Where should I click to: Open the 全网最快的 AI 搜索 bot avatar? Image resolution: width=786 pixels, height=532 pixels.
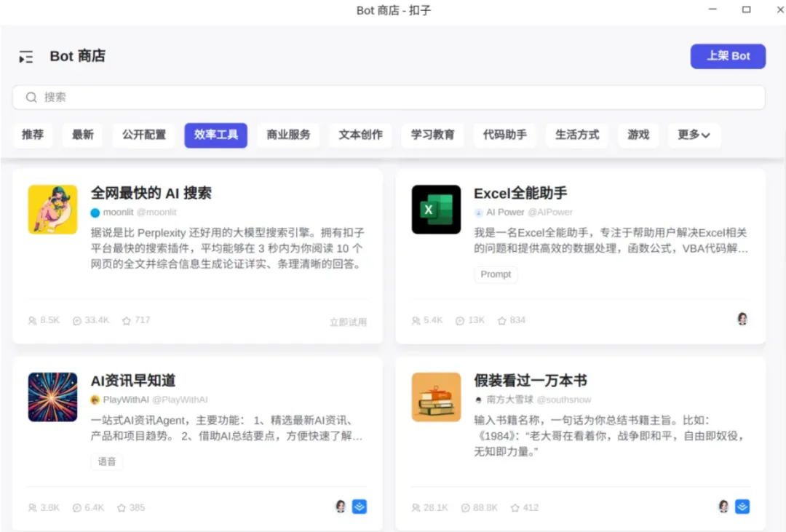52,210
